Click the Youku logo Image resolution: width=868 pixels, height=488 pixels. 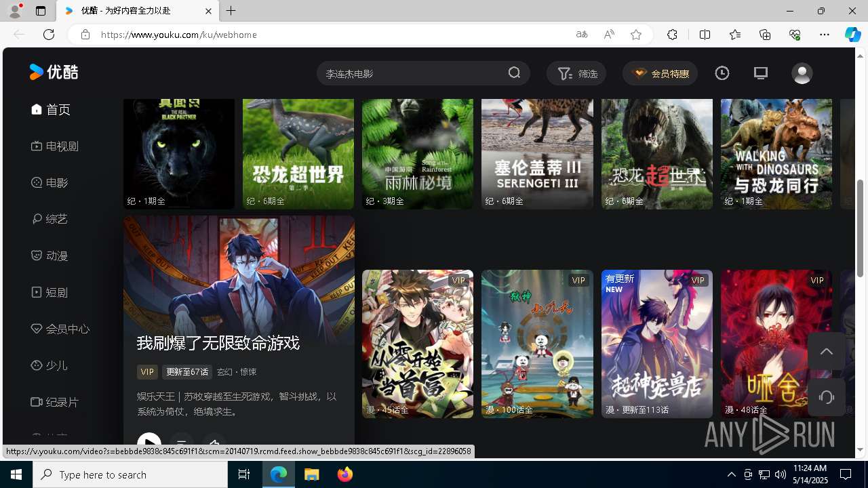54,72
